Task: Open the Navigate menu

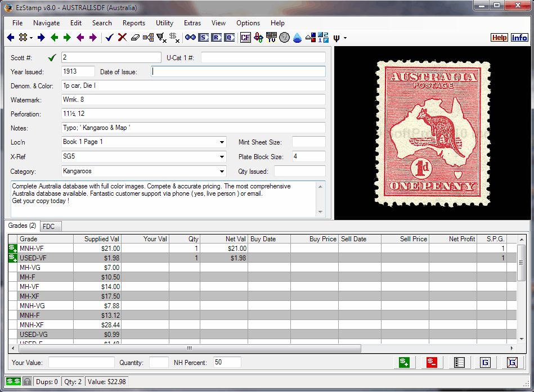Action: tap(46, 23)
